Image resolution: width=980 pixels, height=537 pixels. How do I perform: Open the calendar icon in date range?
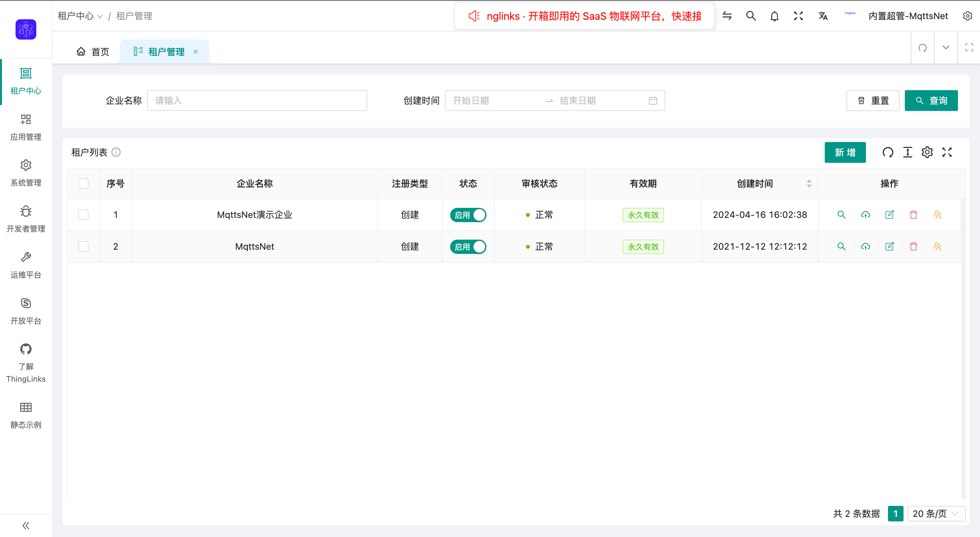[x=653, y=101]
